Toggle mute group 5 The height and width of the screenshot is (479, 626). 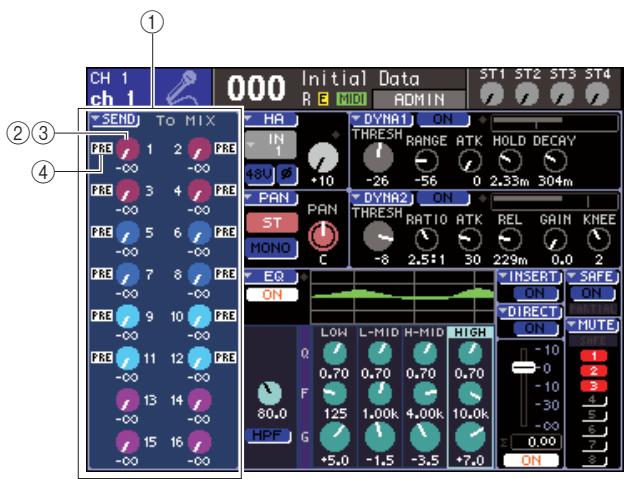(594, 415)
